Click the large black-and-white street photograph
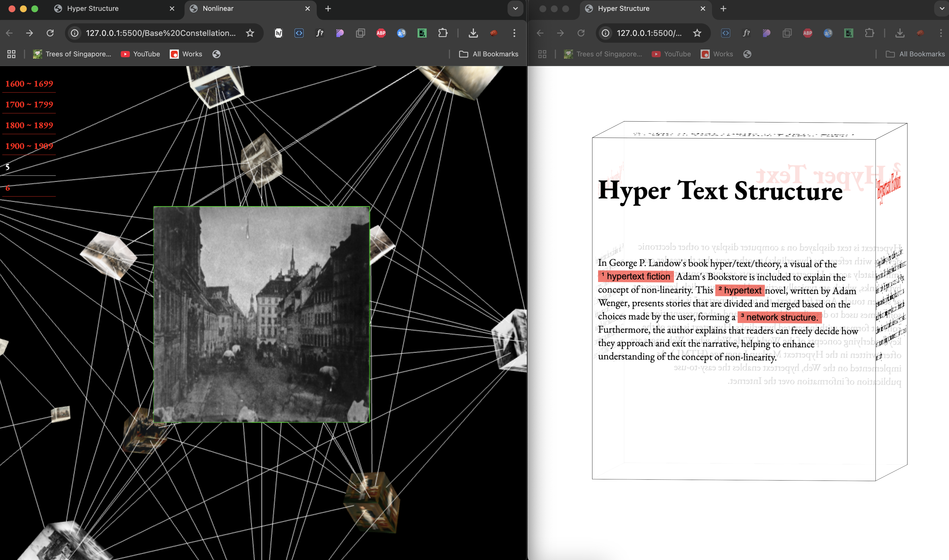This screenshot has height=560, width=949. point(261,314)
